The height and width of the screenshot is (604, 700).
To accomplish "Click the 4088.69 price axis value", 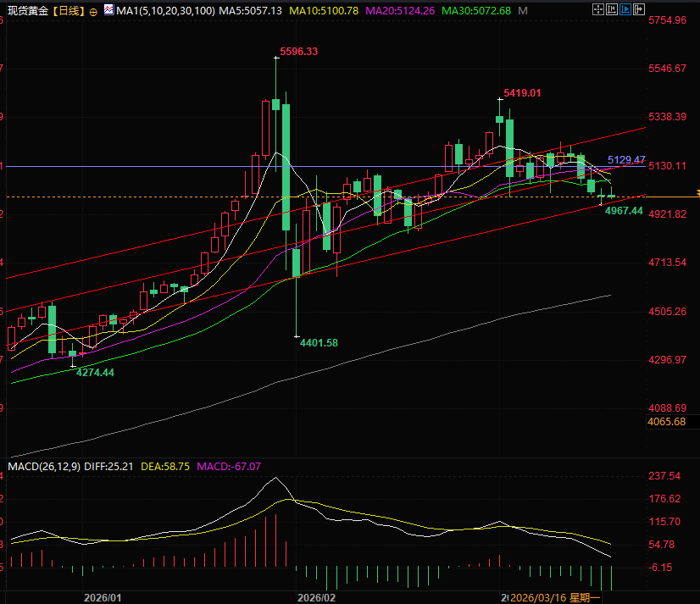I will coord(668,407).
